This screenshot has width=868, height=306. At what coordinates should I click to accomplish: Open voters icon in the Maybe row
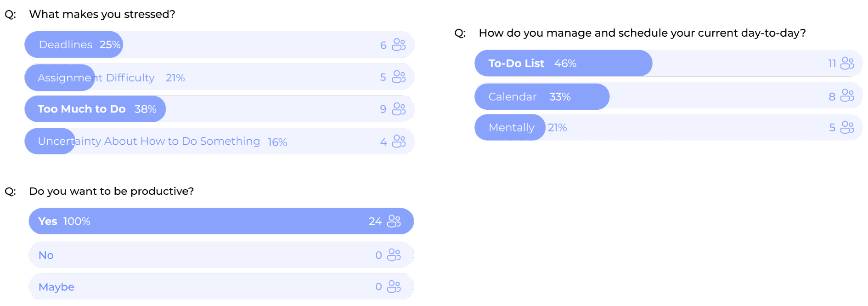pyautogui.click(x=394, y=287)
